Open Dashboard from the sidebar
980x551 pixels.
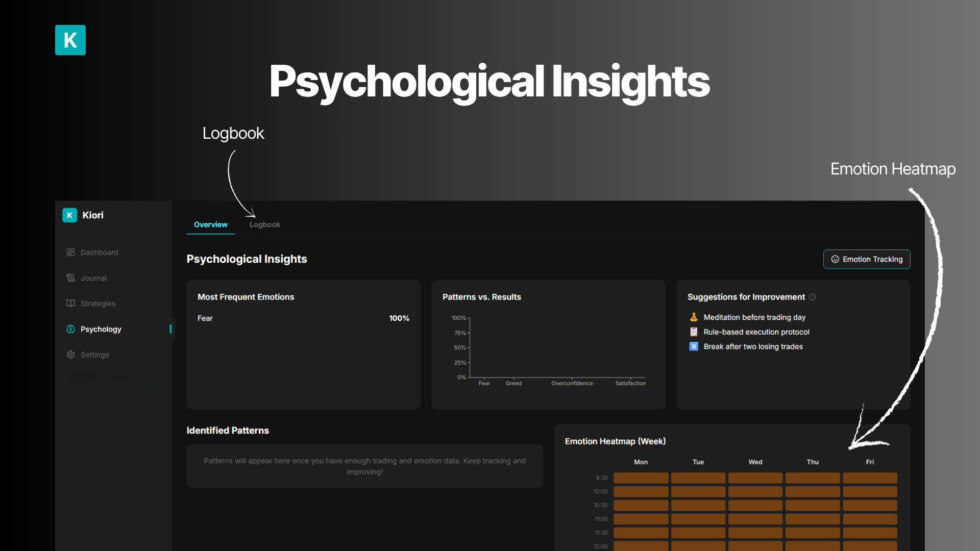pyautogui.click(x=99, y=253)
